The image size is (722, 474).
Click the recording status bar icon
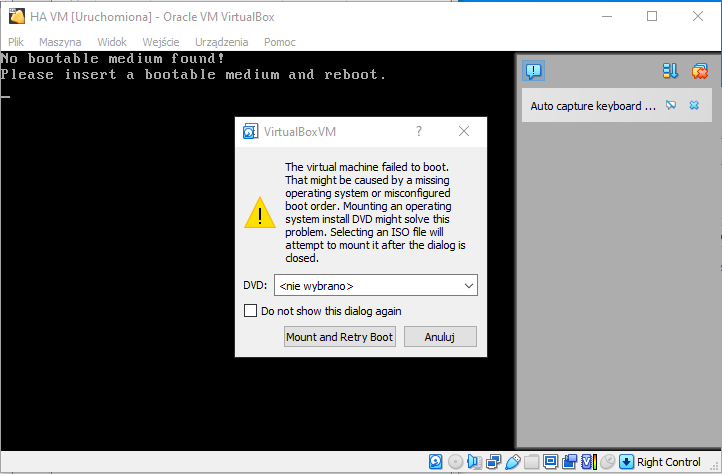[x=570, y=461]
